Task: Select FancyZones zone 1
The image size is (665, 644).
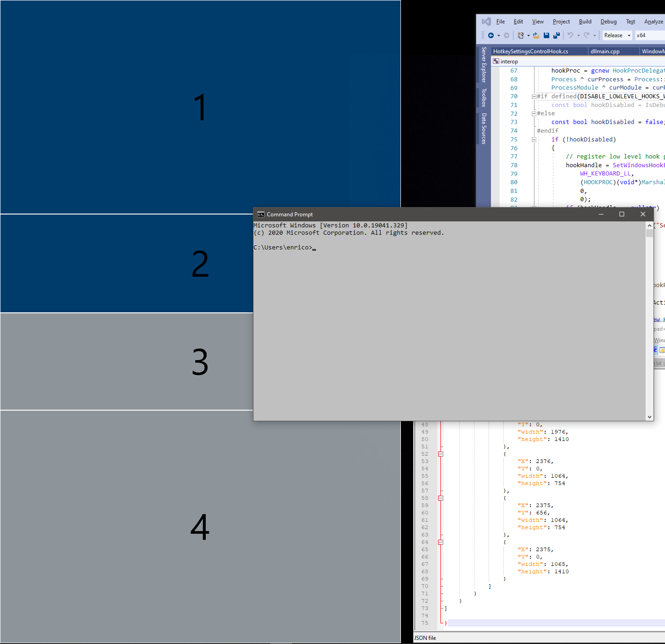Action: point(200,107)
